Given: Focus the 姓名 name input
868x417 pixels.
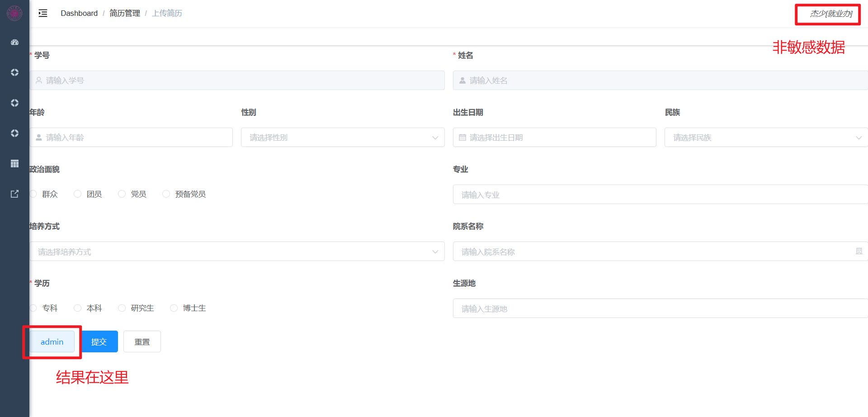Looking at the screenshot, I should point(660,81).
